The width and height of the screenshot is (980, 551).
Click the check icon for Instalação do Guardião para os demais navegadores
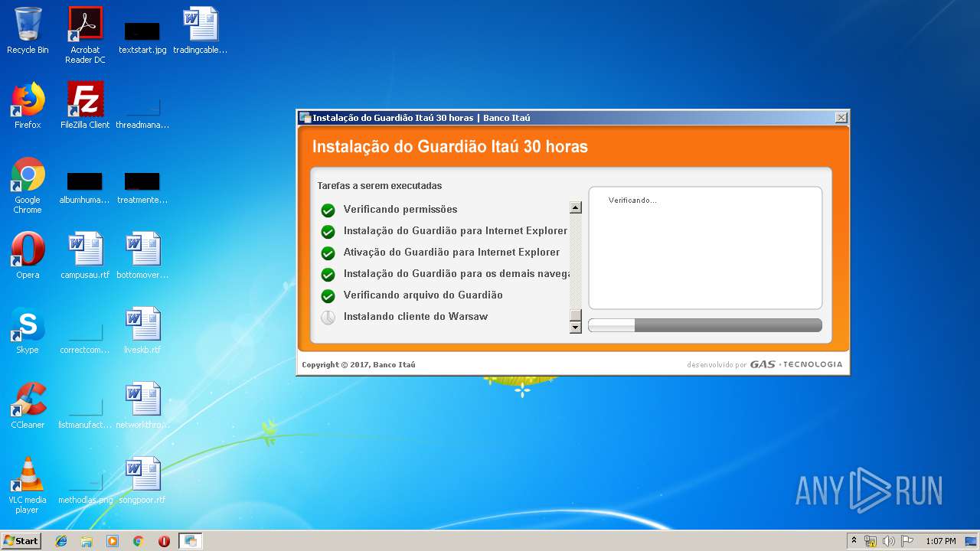click(x=328, y=275)
